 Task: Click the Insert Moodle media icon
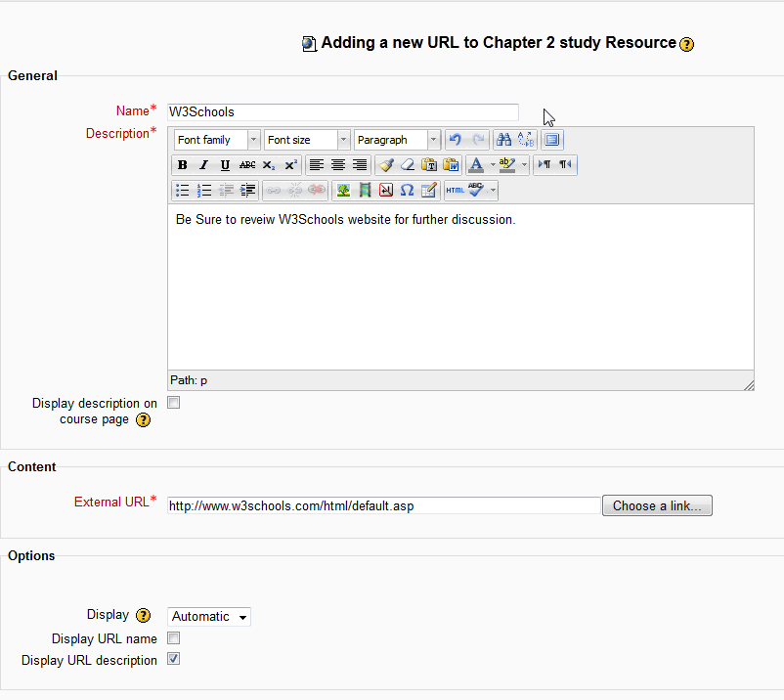[x=365, y=191]
